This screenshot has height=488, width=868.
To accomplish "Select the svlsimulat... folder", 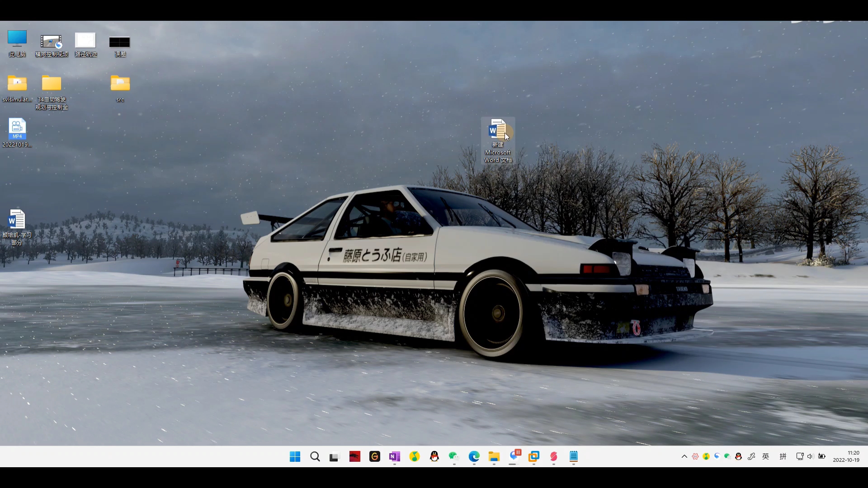I will 17,89.
